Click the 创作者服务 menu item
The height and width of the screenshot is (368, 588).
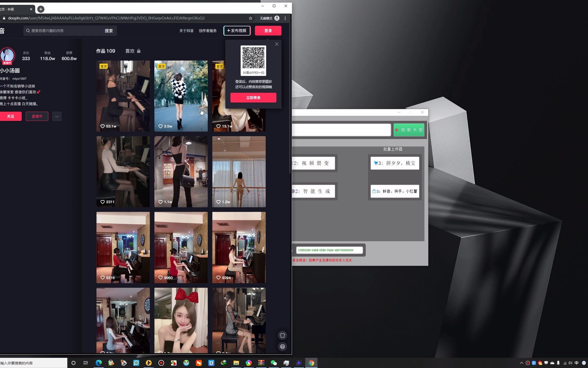pyautogui.click(x=208, y=30)
